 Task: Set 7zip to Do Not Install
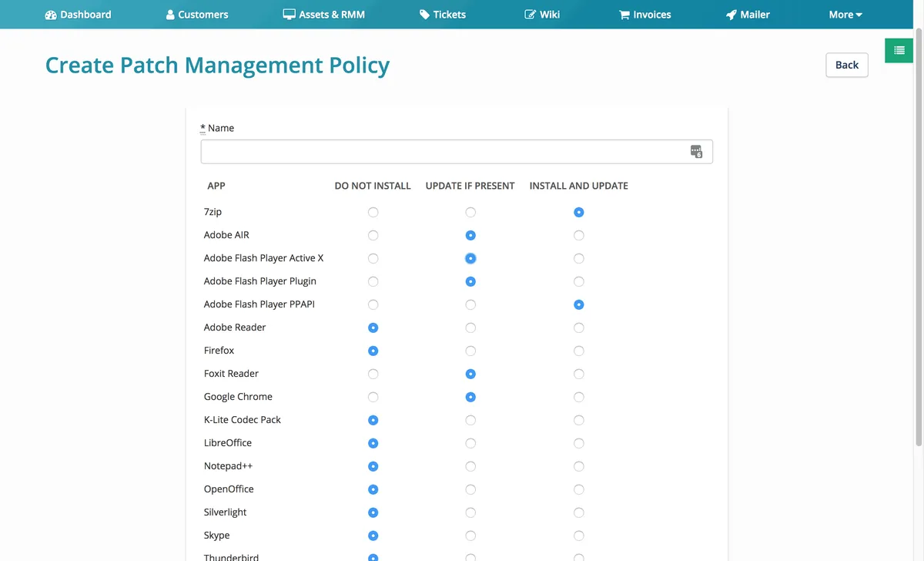373,212
